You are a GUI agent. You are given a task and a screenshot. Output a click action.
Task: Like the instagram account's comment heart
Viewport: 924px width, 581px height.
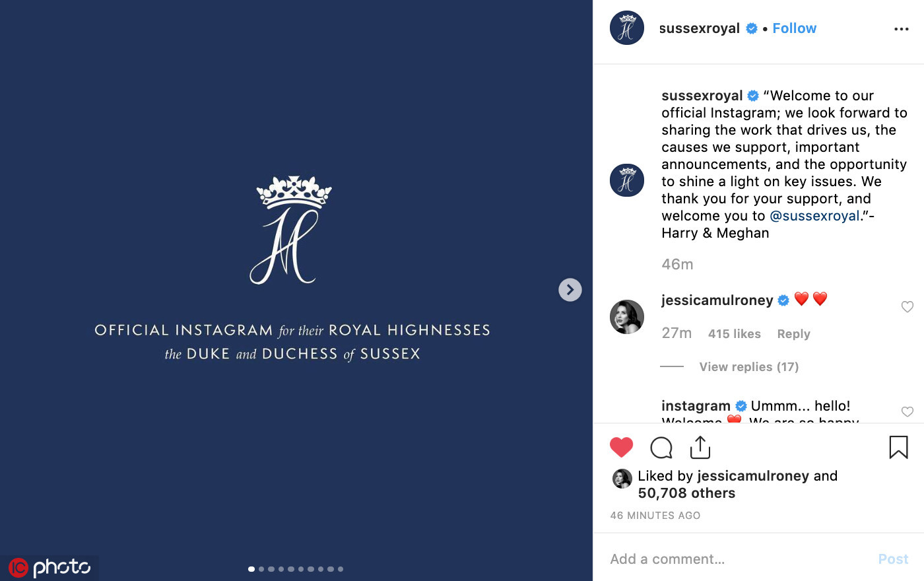point(907,412)
